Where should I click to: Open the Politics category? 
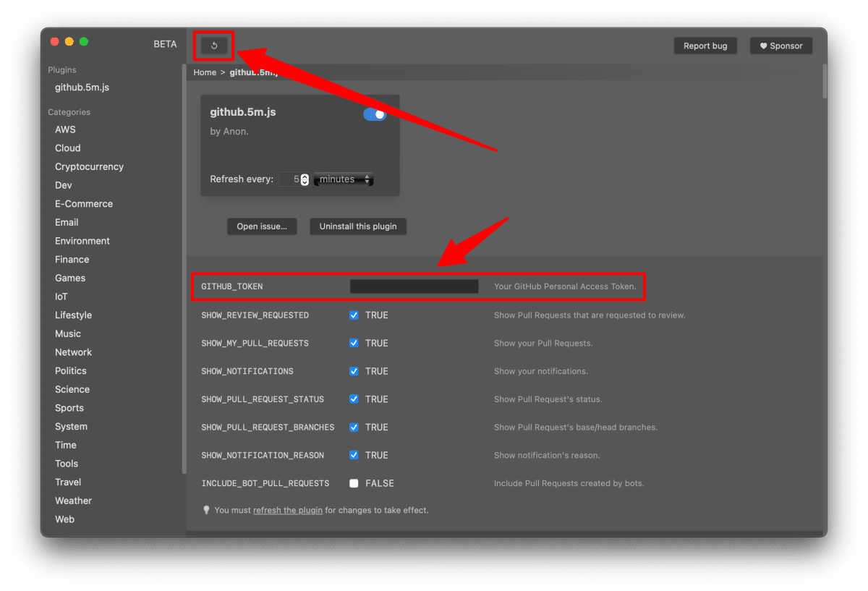point(71,370)
